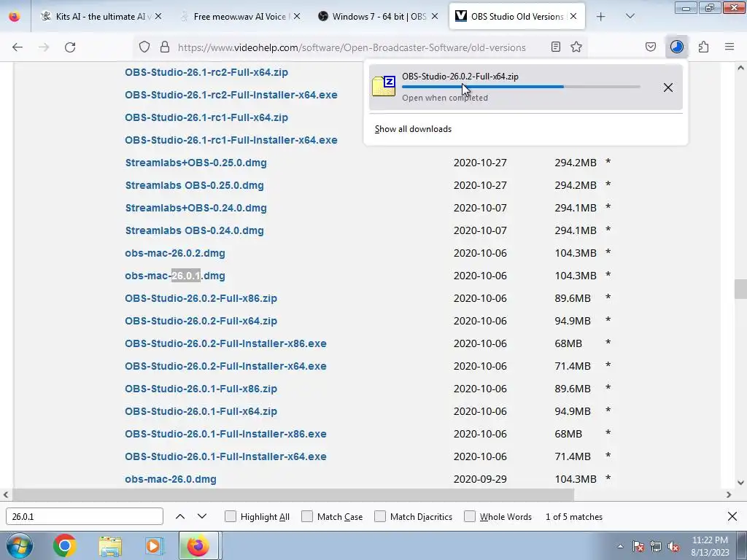
Task: Open the Save to Pocket icon
Action: click(651, 47)
